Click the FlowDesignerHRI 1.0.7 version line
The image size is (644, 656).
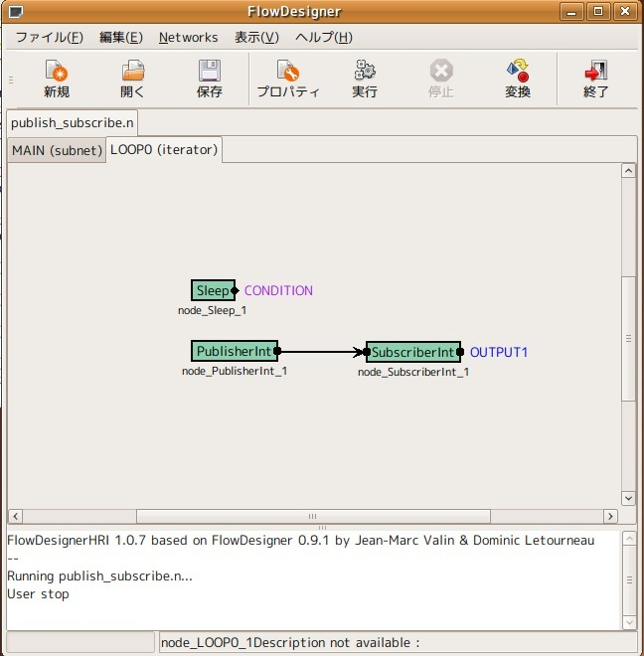(300, 541)
